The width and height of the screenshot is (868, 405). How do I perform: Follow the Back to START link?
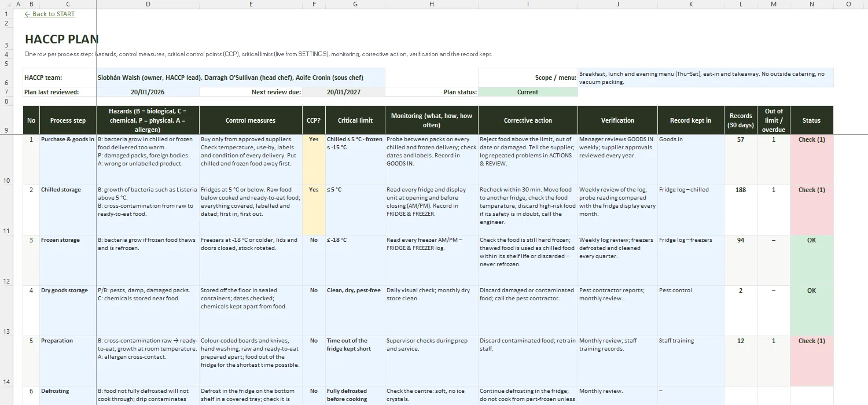[x=50, y=14]
